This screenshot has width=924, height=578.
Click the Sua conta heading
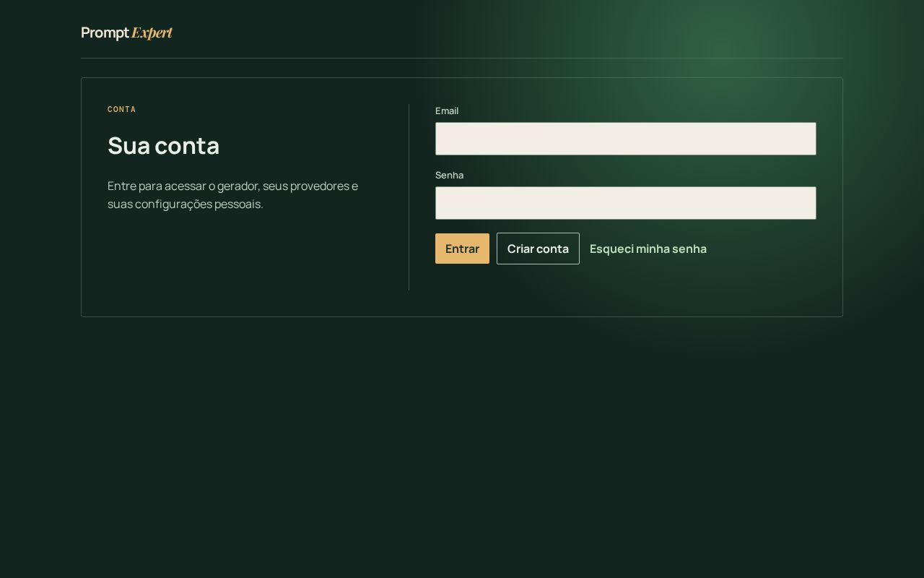tap(163, 145)
